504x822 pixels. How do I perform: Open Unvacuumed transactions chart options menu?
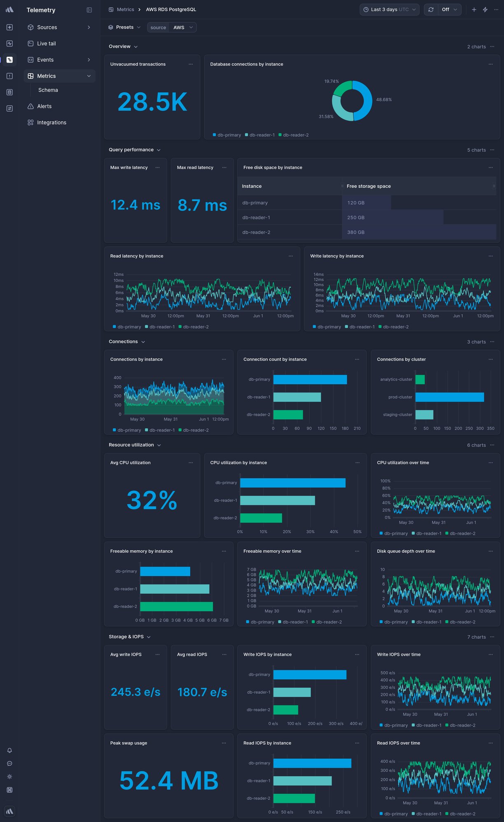coord(191,64)
